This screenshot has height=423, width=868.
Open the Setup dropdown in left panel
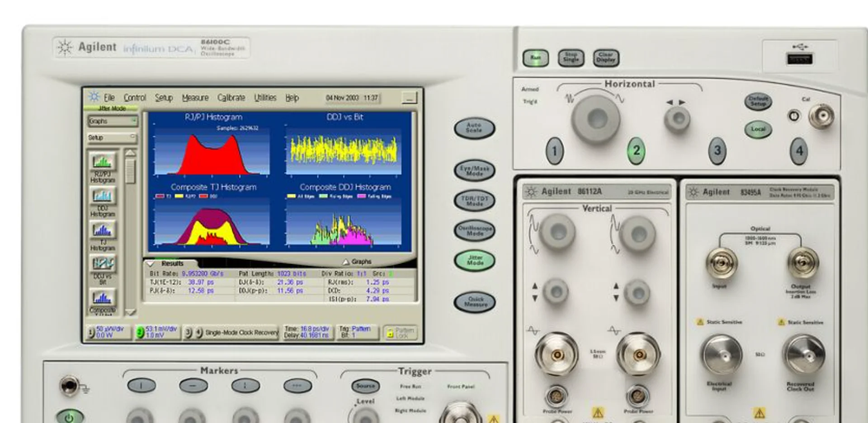pyautogui.click(x=112, y=137)
